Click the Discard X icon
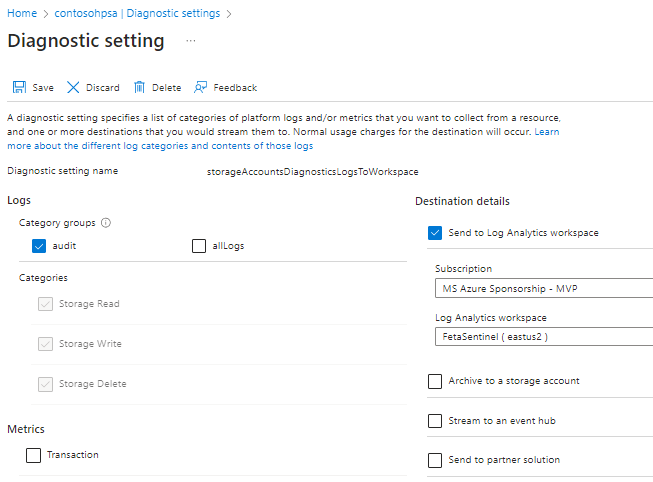The height and width of the screenshot is (482, 653). (73, 88)
